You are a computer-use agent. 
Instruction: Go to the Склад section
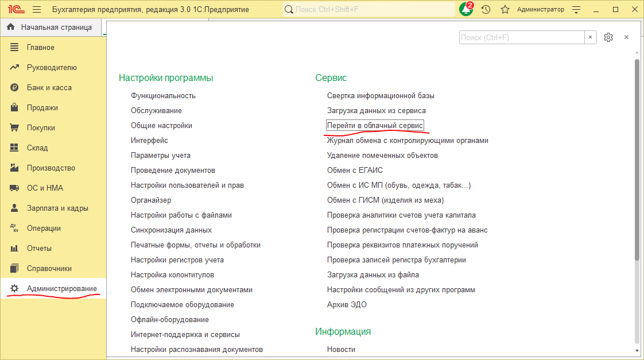[x=37, y=148]
